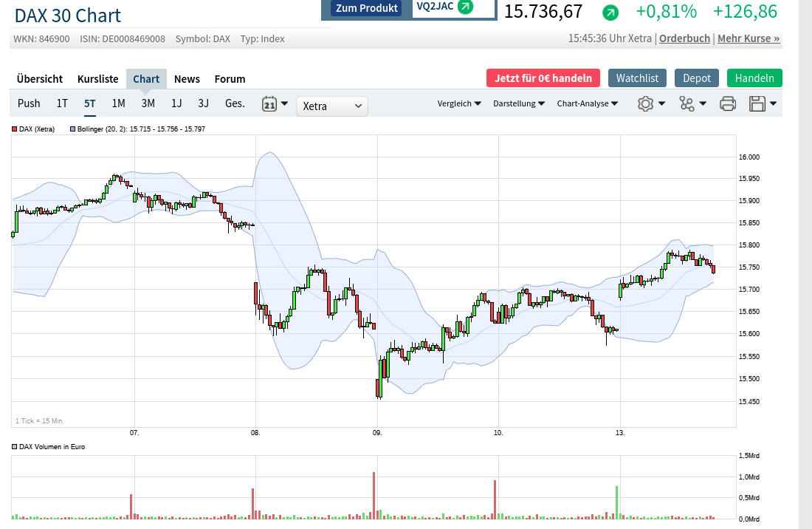This screenshot has width=812, height=529.
Task: Click the 15.450 price axis label
Action: click(749, 401)
